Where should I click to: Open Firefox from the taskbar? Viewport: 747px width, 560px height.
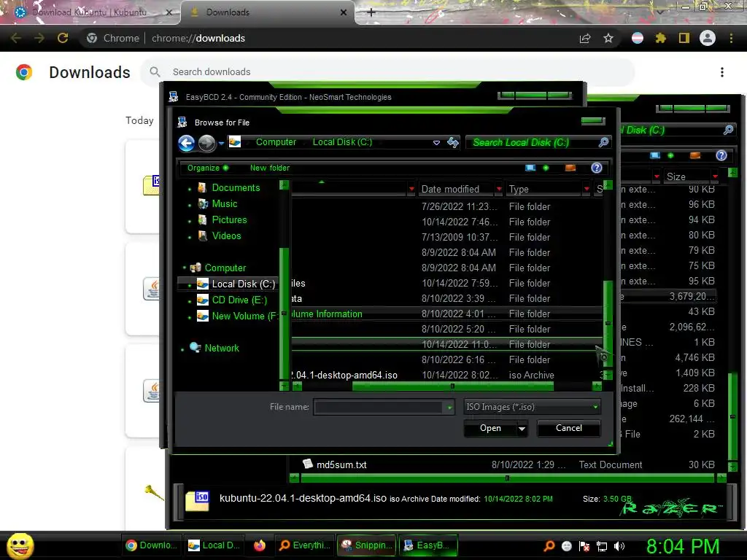[259, 545]
